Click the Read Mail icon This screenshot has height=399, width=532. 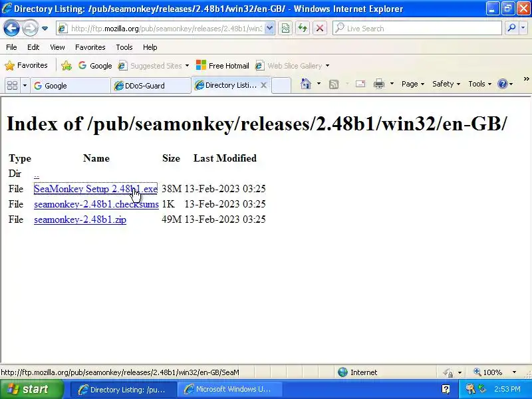pyautogui.click(x=360, y=84)
